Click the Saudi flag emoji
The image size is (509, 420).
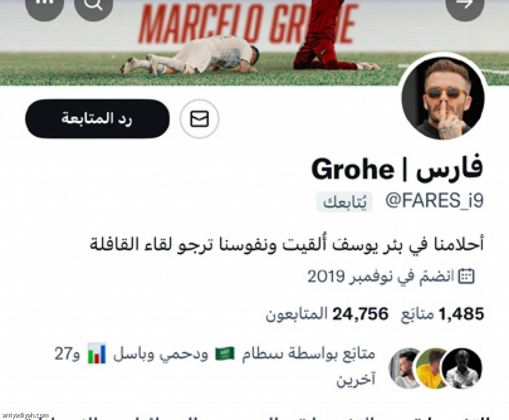pos(225,354)
